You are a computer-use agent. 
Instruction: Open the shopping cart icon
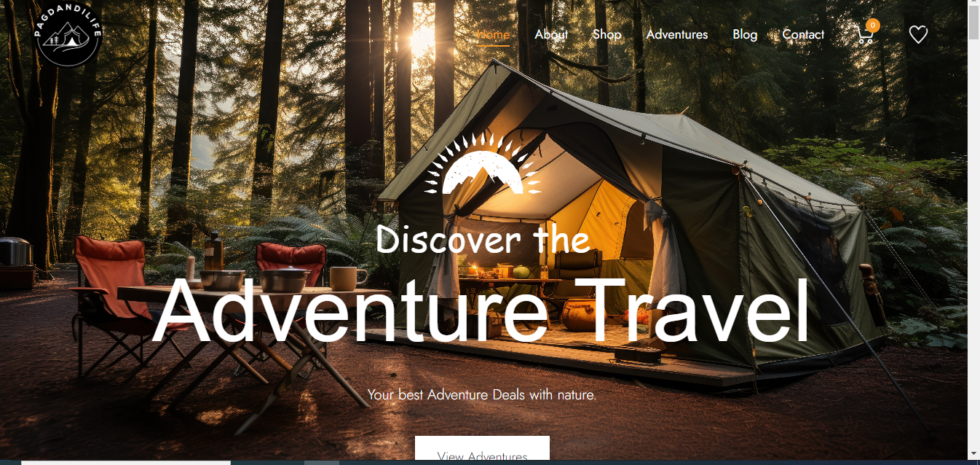[x=864, y=36]
